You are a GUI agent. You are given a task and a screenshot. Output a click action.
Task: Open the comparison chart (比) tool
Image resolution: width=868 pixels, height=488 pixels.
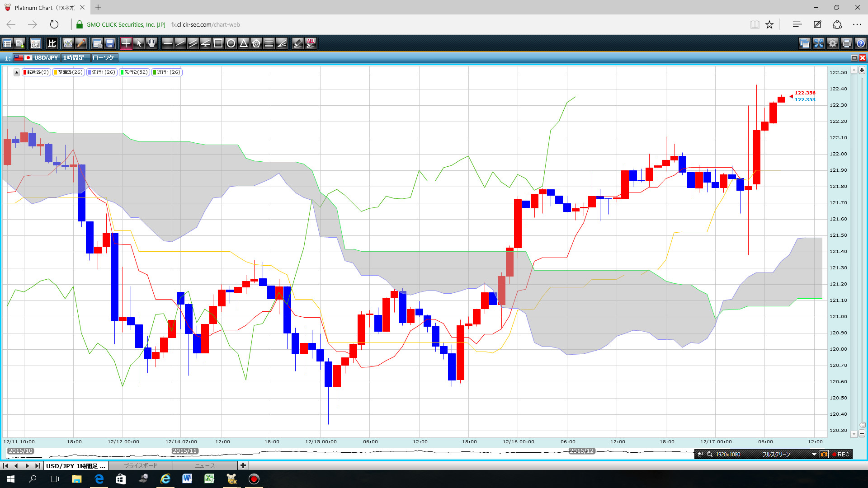[52, 43]
